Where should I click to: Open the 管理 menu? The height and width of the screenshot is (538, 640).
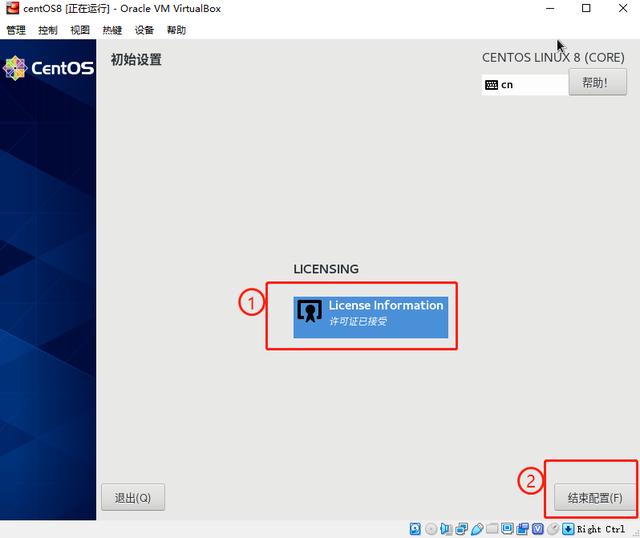point(16,30)
